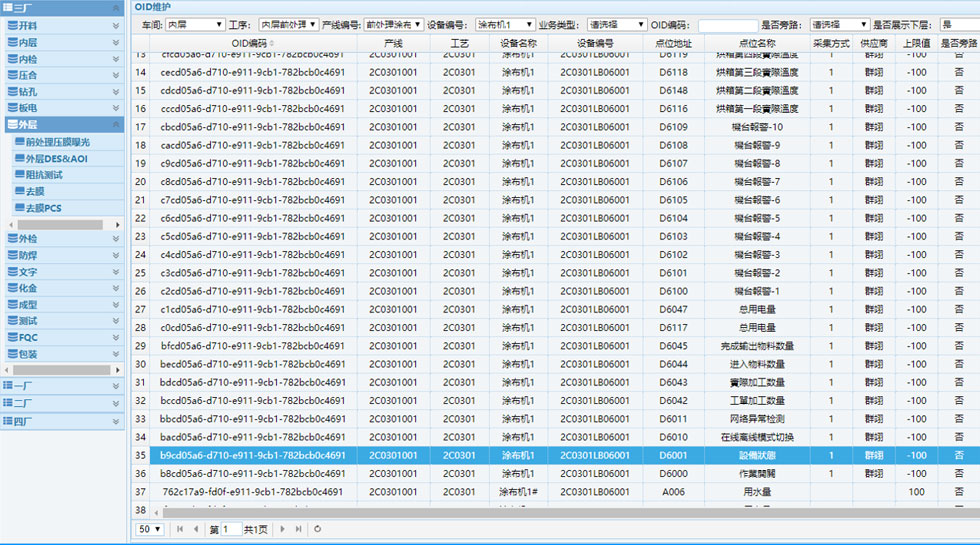Open the 工序 dropdown showing 内层前处理
980x545 pixels.
tap(286, 24)
